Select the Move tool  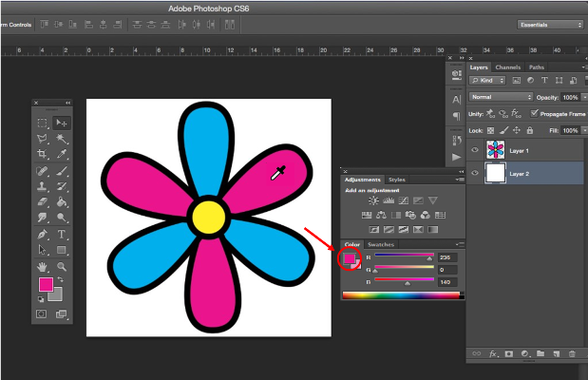coord(62,123)
